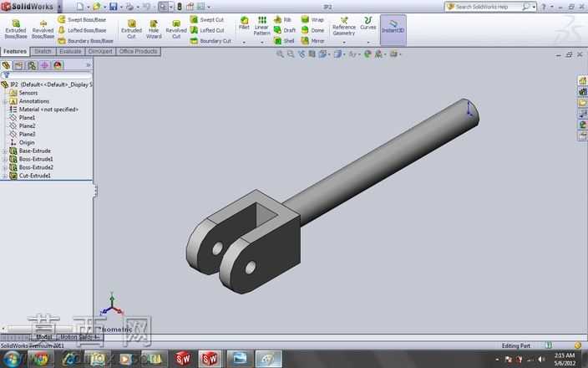588x368 pixels.
Task: Click Zoom to Fit in view toolbar
Action: [x=280, y=54]
